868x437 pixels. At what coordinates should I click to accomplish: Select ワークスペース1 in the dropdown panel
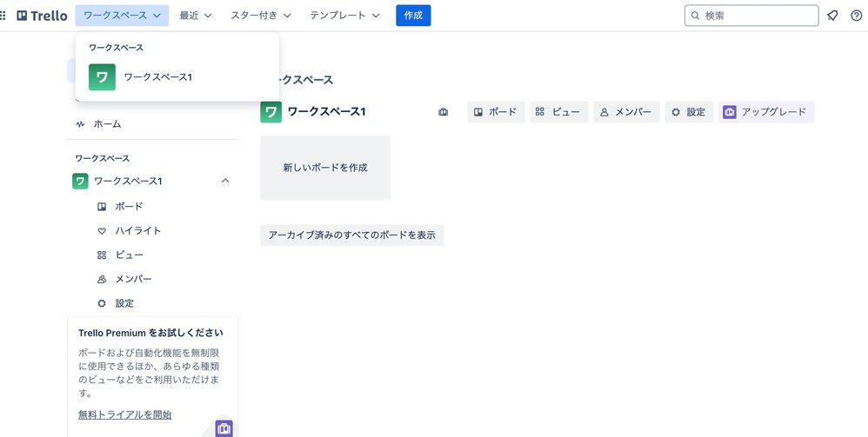(177, 77)
